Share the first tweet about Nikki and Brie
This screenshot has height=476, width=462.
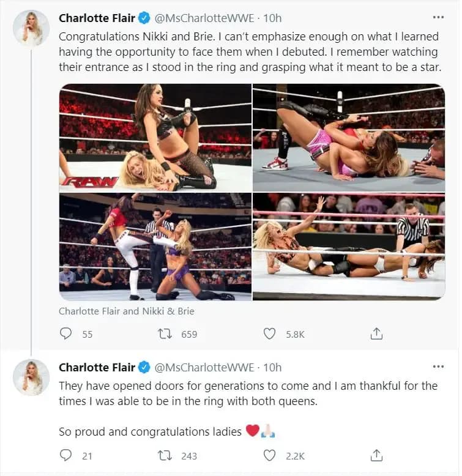[x=377, y=333]
